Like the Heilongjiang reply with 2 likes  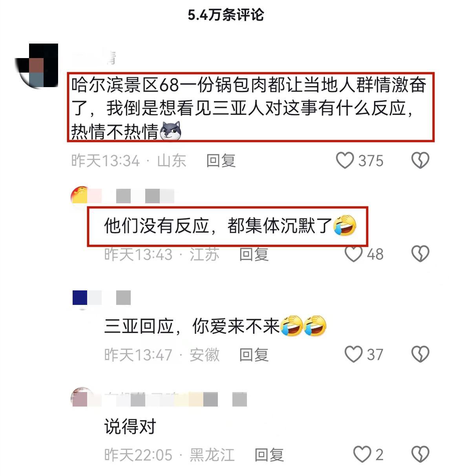point(362,454)
